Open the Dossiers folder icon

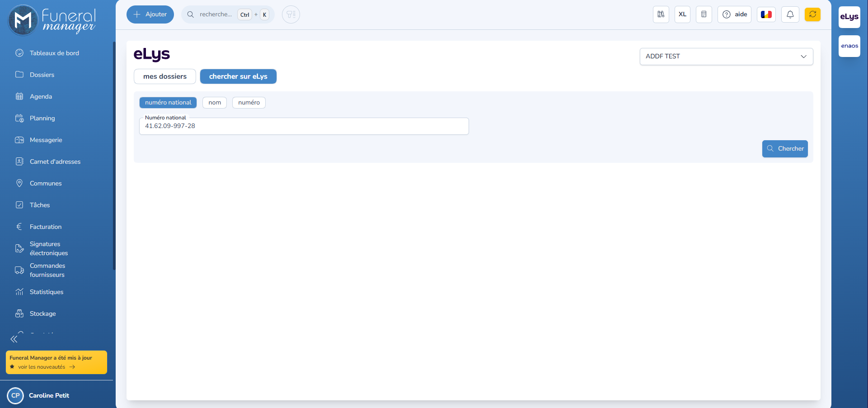[19, 75]
